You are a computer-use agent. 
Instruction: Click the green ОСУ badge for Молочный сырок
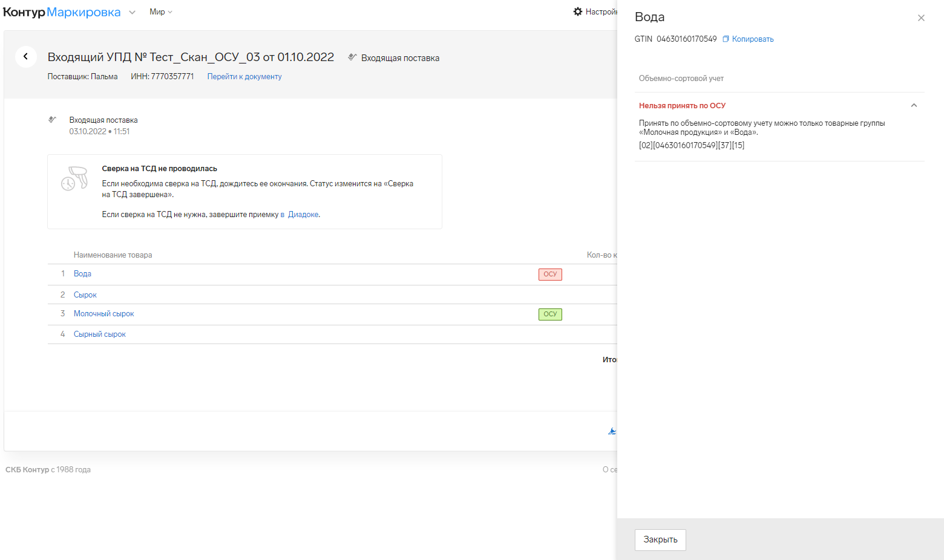(549, 314)
